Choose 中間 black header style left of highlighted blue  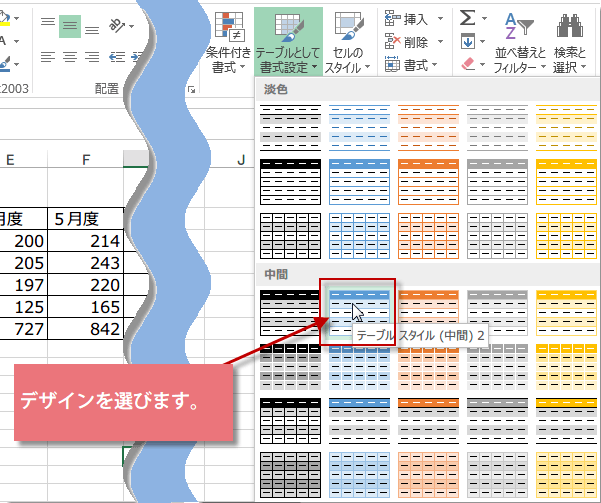pyautogui.click(x=289, y=313)
